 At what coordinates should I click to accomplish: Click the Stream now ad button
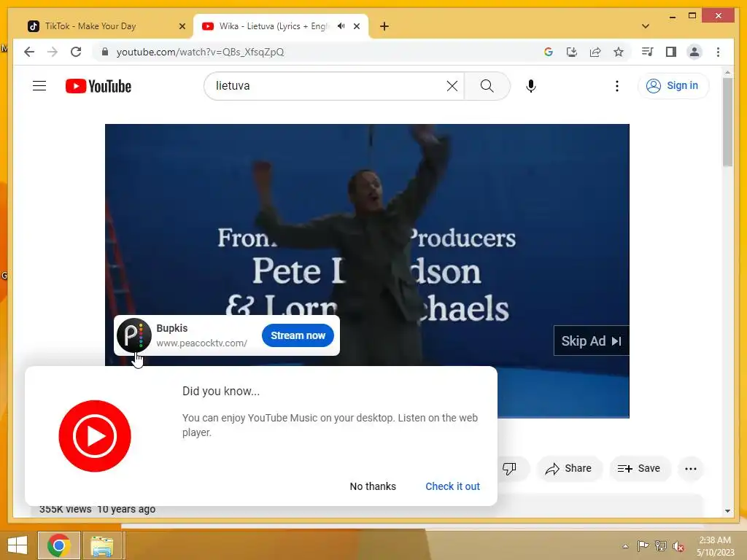[298, 335]
